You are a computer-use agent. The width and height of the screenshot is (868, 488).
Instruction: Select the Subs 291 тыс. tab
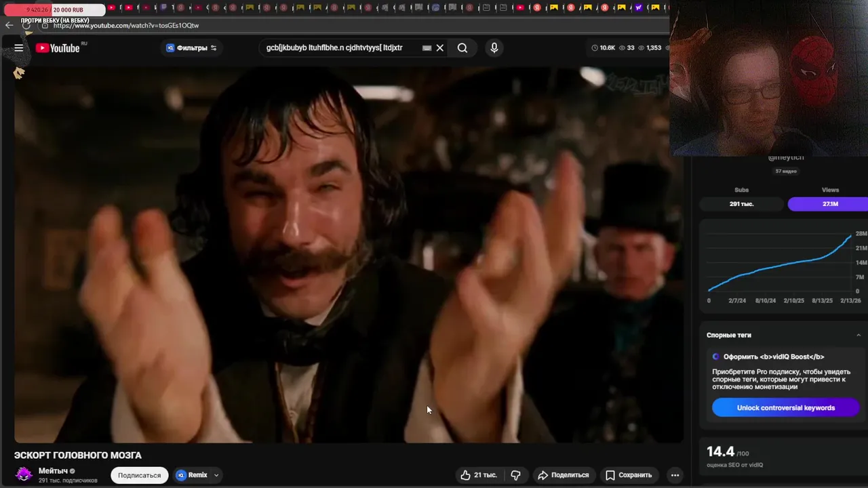741,203
